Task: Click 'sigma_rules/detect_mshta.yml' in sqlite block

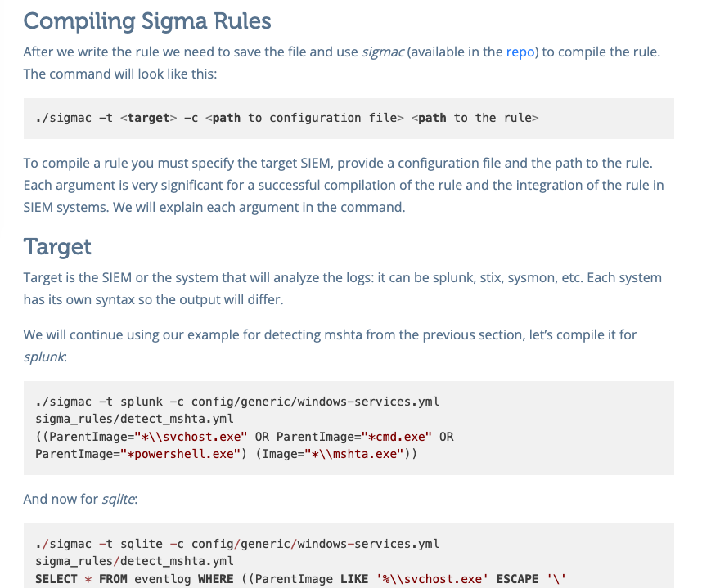Action: pos(134,561)
